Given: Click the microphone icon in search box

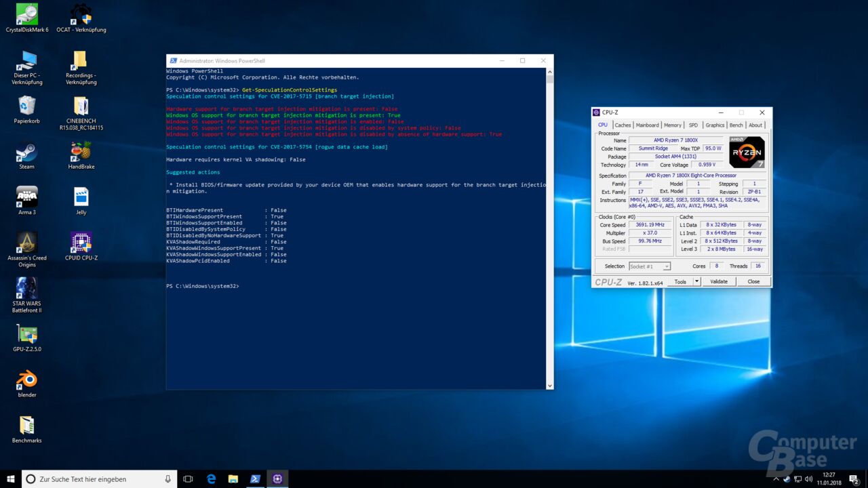Looking at the screenshot, I should (x=167, y=479).
